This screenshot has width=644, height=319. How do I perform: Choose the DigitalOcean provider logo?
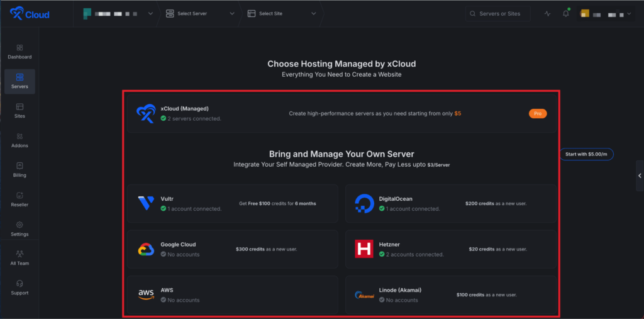pos(364,203)
